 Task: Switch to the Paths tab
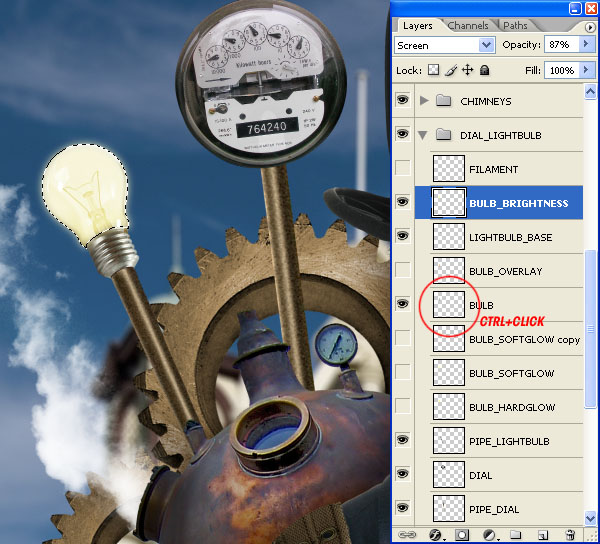515,26
